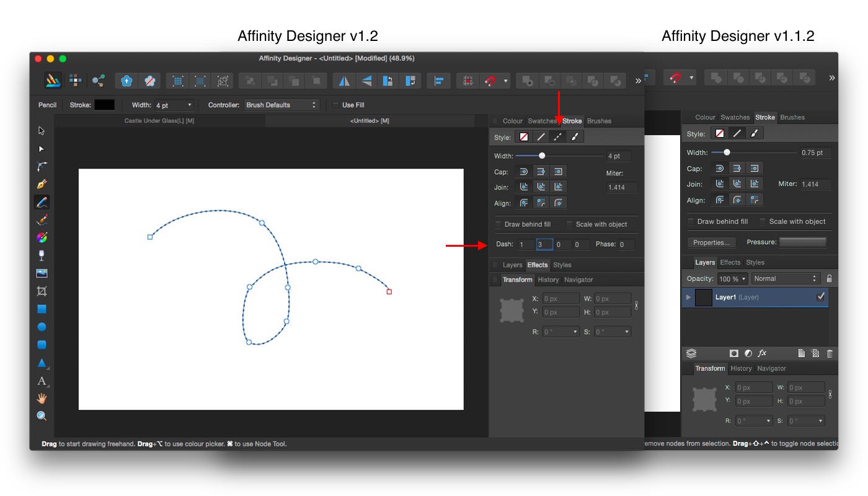Choose brush stroke style in v1.2 Stroke panel
The width and height of the screenshot is (868, 496).
click(x=575, y=137)
